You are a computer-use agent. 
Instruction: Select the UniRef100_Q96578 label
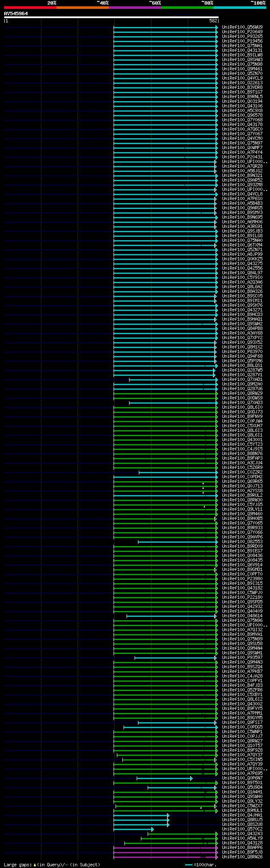[242, 115]
